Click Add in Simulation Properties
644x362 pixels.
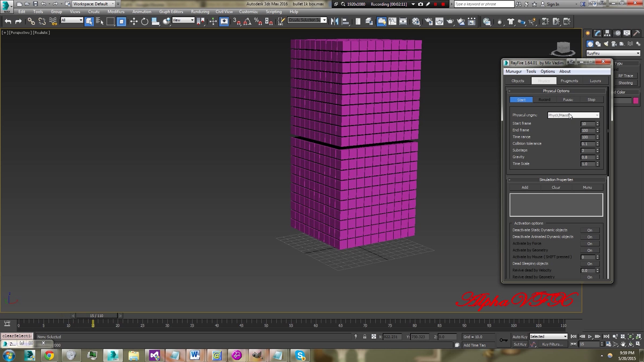pos(525,187)
